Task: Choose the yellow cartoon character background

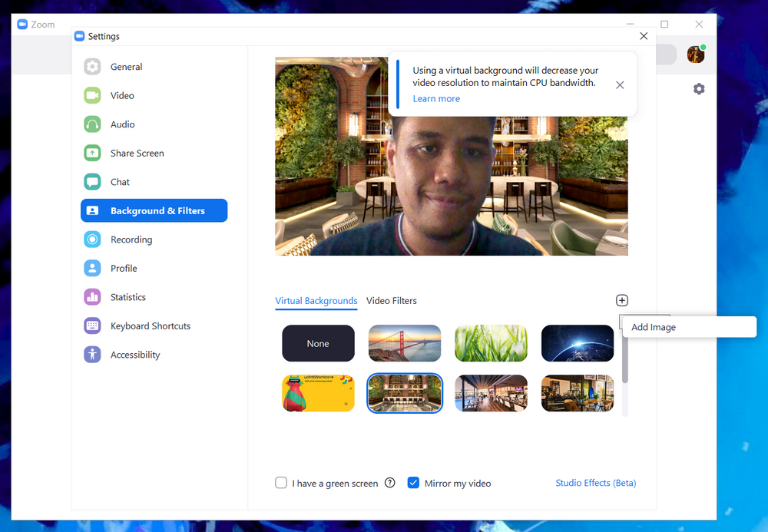Action: pyautogui.click(x=319, y=393)
